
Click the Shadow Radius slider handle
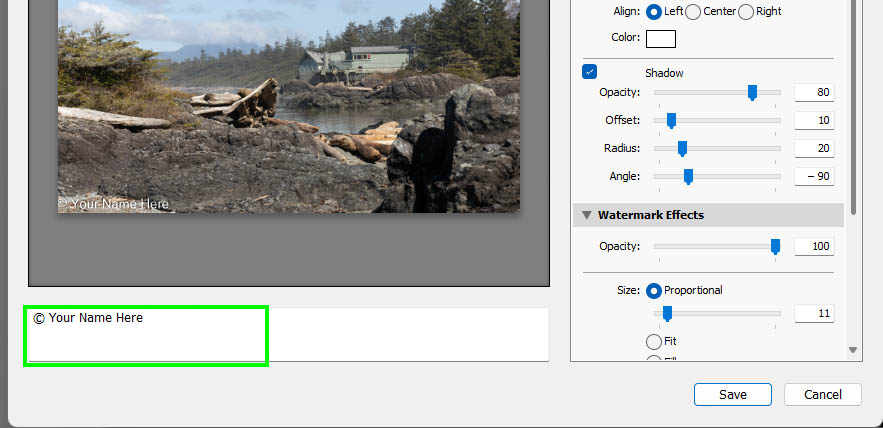click(682, 149)
